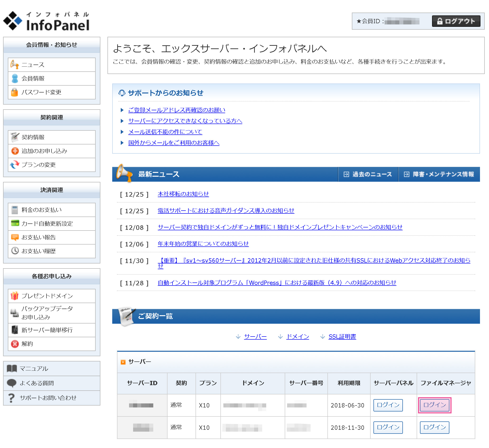This screenshot has height=448, width=489.
Task: Click the megaphone icon beside ニュース
Action: pyautogui.click(x=14, y=65)
